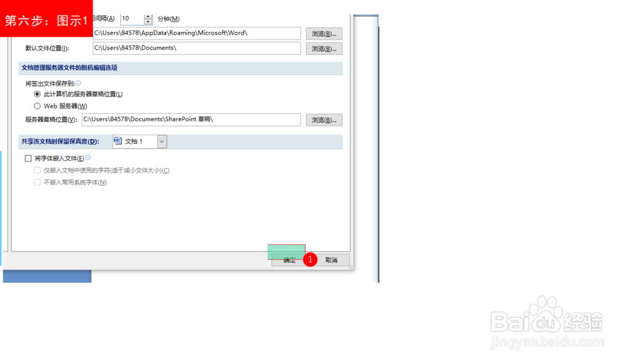Browse for the AutoRecover Word folder
The height and width of the screenshot is (364, 639).
[324, 34]
